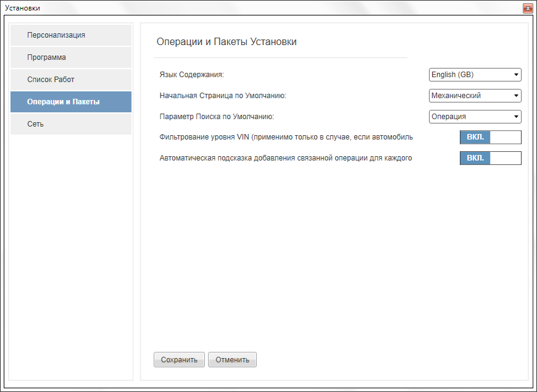Click the white off-side of the VIN filter switch

point(506,137)
